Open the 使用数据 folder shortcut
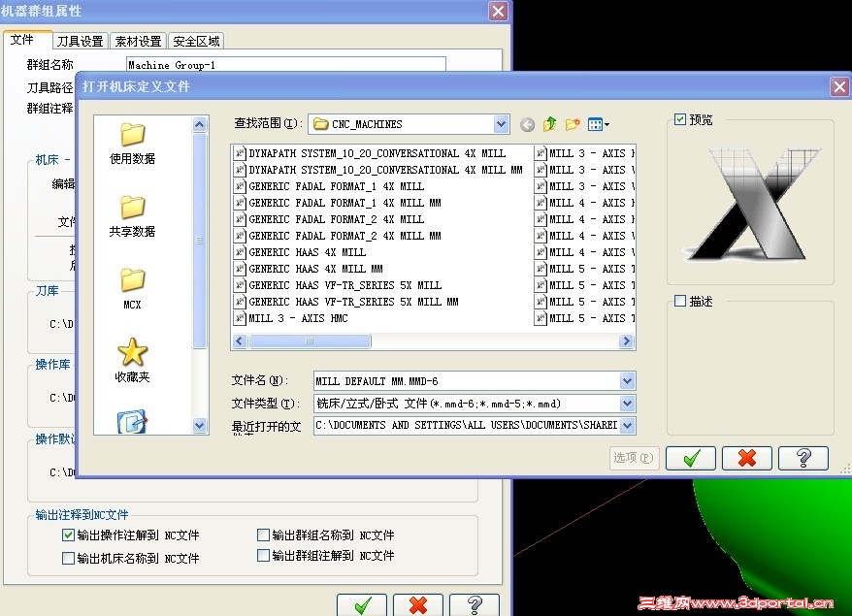The height and width of the screenshot is (616, 852). pos(132,144)
